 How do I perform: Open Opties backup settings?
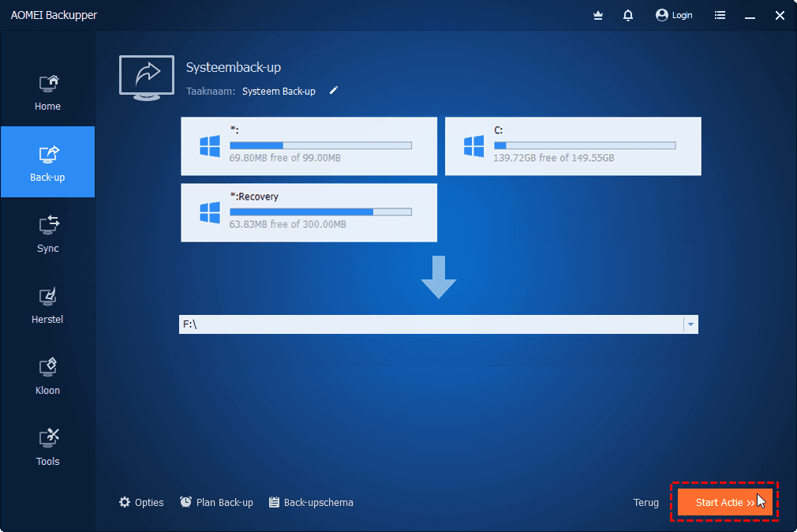pyautogui.click(x=141, y=503)
